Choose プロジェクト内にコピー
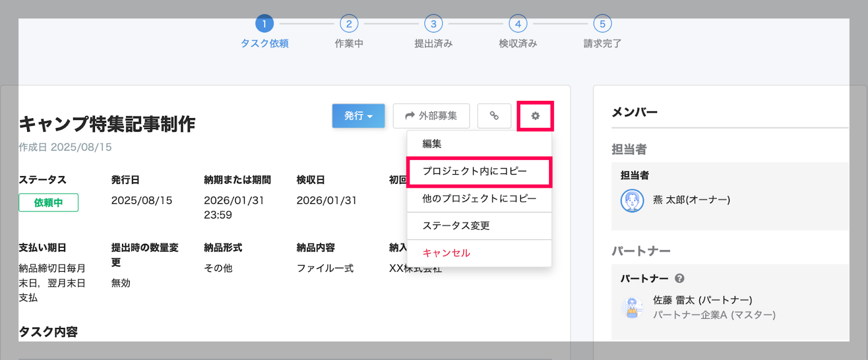Image resolution: width=868 pixels, height=360 pixels. point(479,171)
